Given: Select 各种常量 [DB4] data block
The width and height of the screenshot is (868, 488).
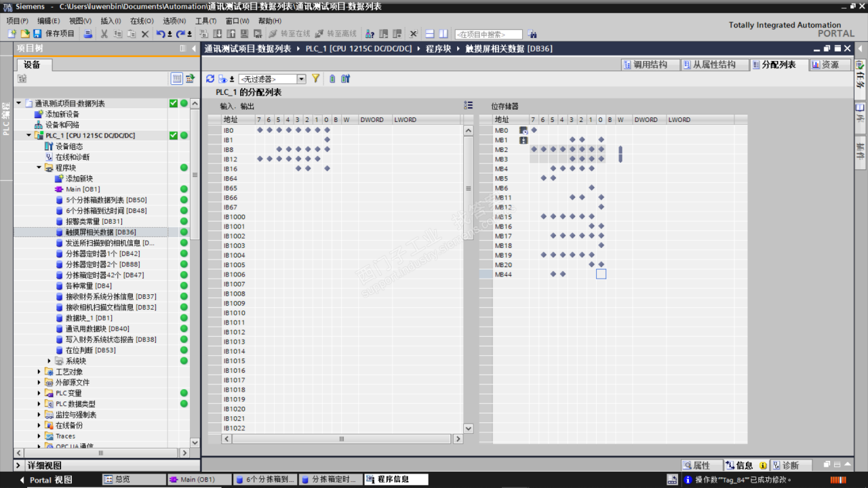Looking at the screenshot, I should point(89,286).
